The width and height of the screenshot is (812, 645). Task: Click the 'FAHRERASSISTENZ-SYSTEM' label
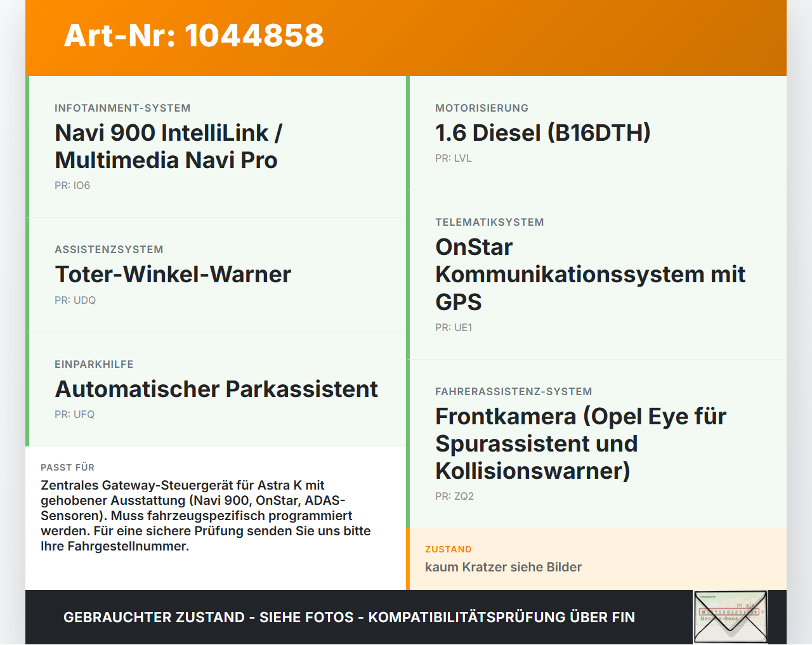click(514, 392)
